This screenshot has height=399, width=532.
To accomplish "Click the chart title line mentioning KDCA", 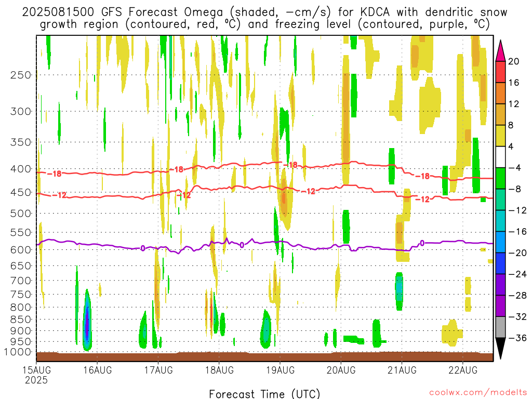I will [264, 12].
